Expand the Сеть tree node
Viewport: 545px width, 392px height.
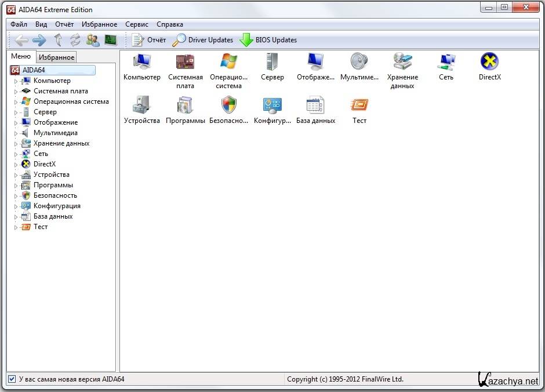coord(16,154)
